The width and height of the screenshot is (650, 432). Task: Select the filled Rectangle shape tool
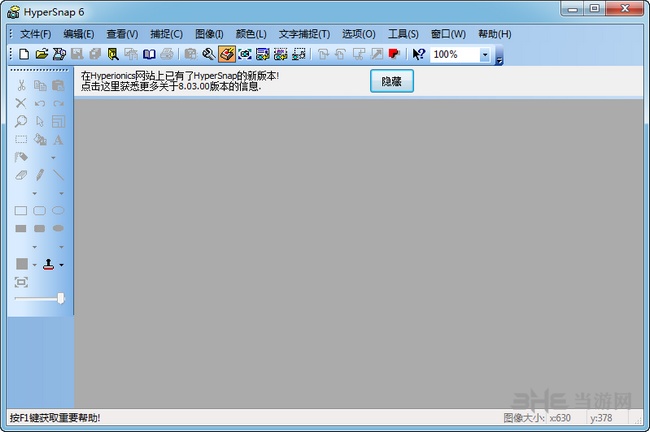21,228
